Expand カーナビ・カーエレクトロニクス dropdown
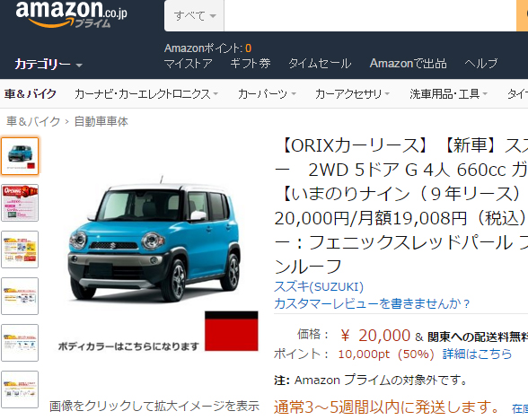The width and height of the screenshot is (528, 420). 146,94
